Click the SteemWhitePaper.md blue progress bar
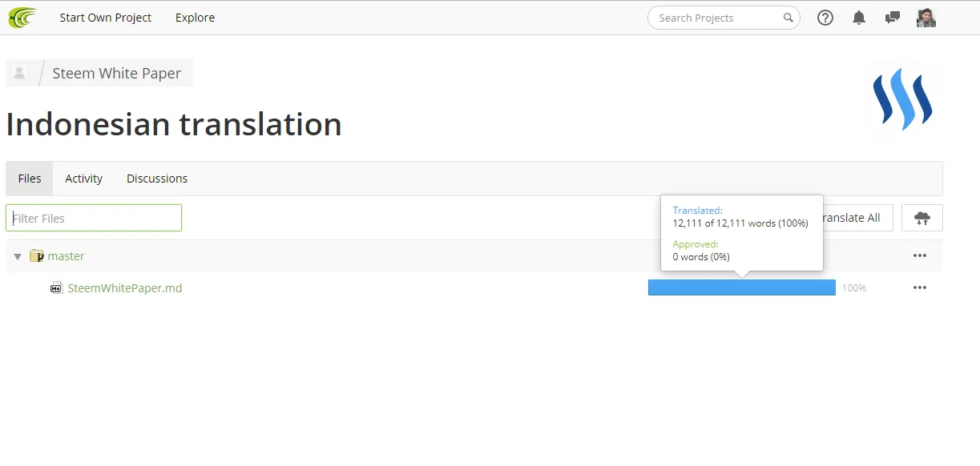The width and height of the screenshot is (980, 466). (742, 287)
